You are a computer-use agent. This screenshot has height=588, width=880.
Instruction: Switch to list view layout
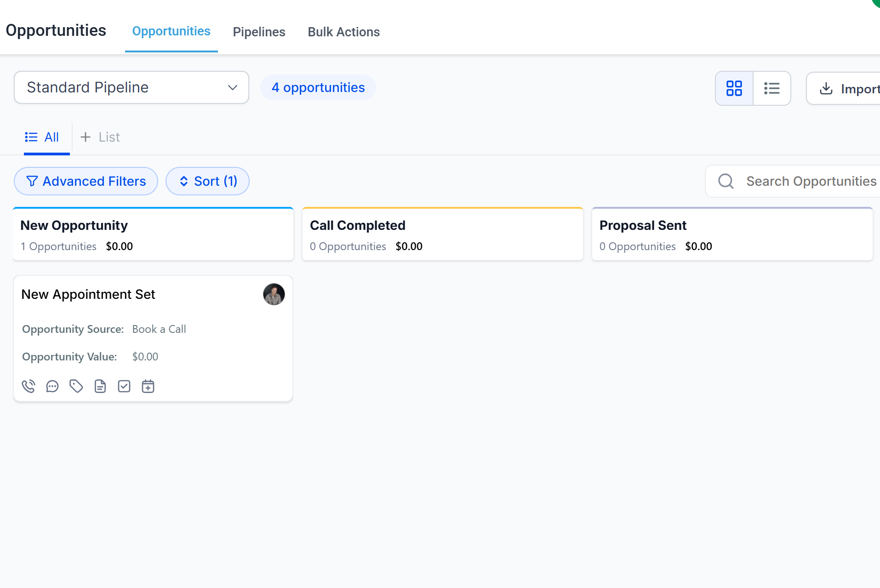tap(771, 88)
